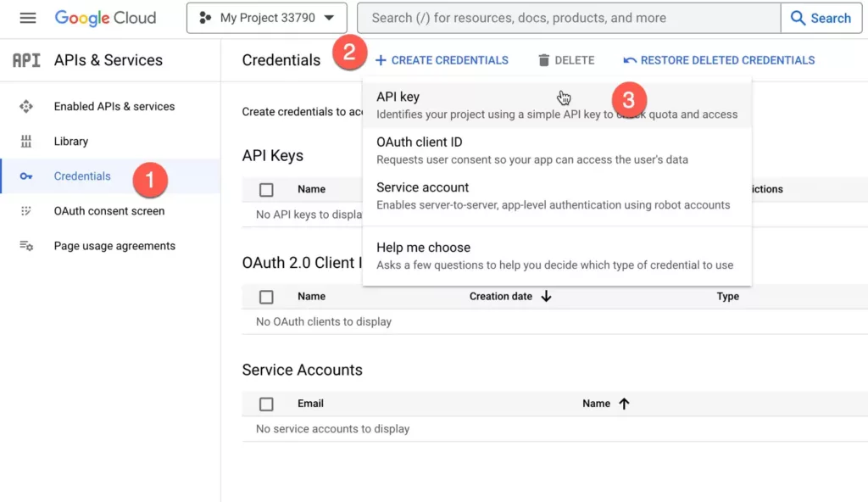Check the API Keys select-all checkbox
Image resolution: width=868 pixels, height=502 pixels.
tap(266, 190)
